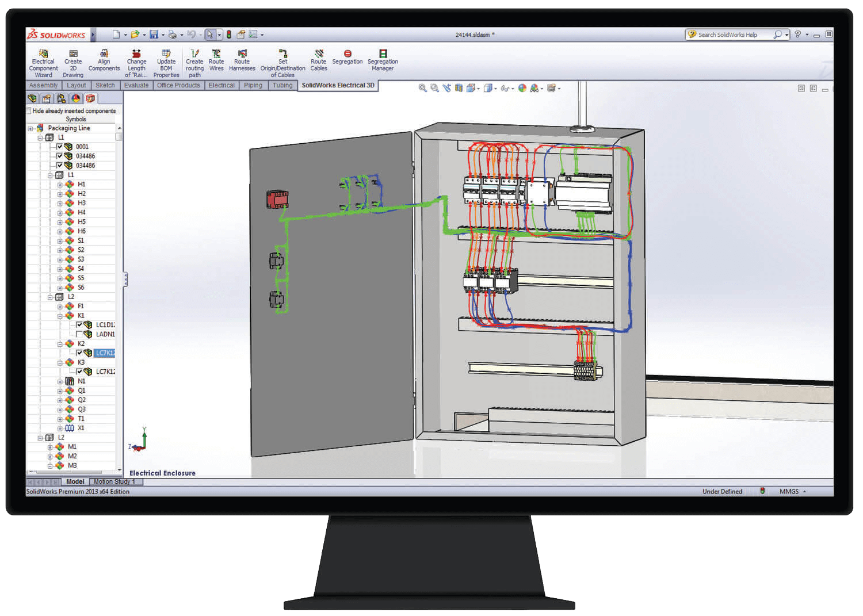
Task: Switch to the Tubing tab
Action: point(282,85)
